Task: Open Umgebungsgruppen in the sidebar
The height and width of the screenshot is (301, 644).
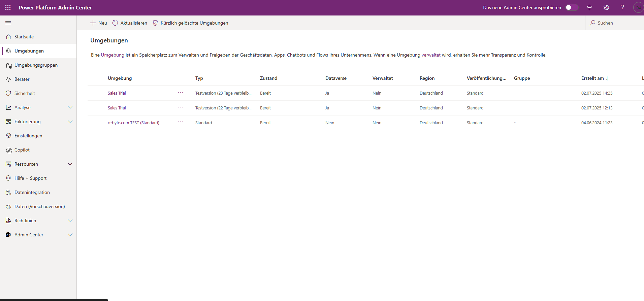Action: pyautogui.click(x=36, y=65)
